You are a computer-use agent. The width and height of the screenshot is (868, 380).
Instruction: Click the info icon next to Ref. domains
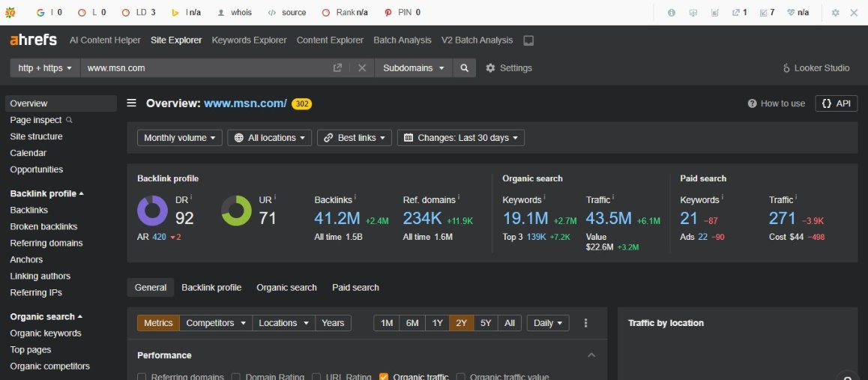(458, 197)
